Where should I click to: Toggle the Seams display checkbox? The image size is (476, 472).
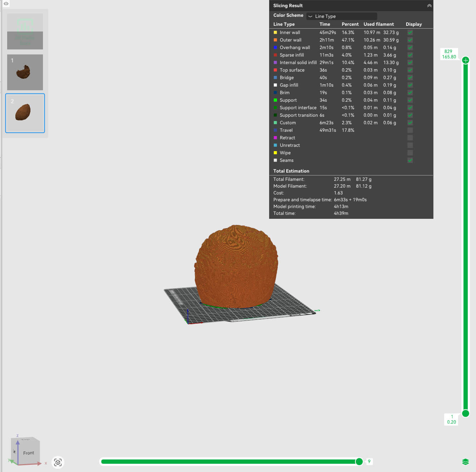click(410, 160)
